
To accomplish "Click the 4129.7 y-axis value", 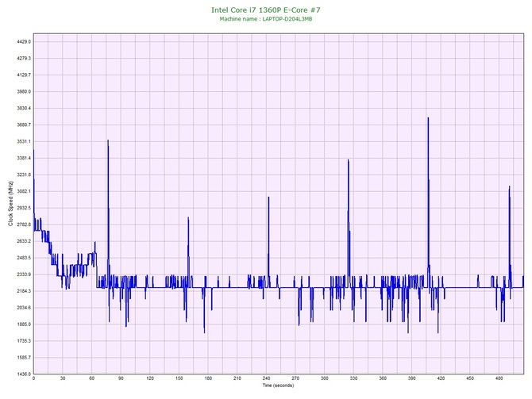I will 24,75.
